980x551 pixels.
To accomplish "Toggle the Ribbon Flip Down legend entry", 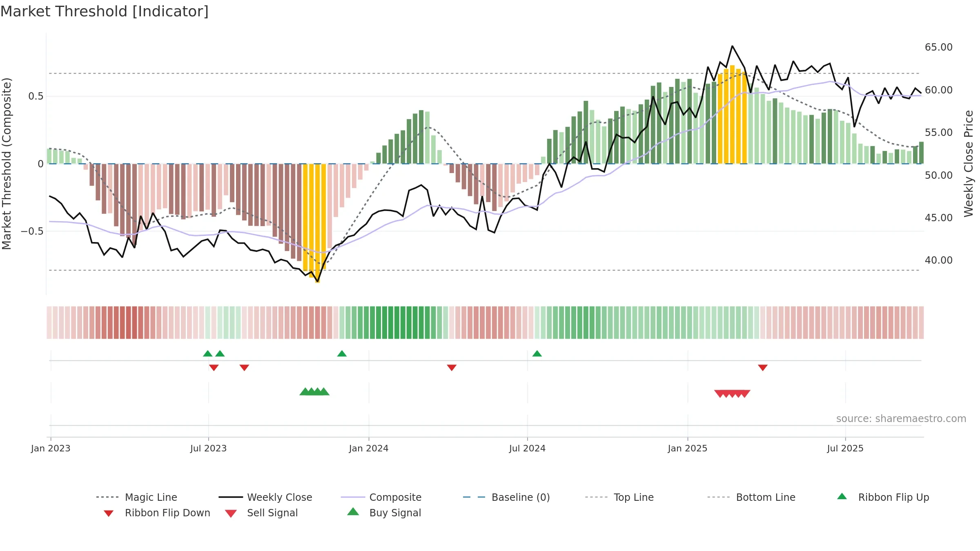I will (x=157, y=513).
